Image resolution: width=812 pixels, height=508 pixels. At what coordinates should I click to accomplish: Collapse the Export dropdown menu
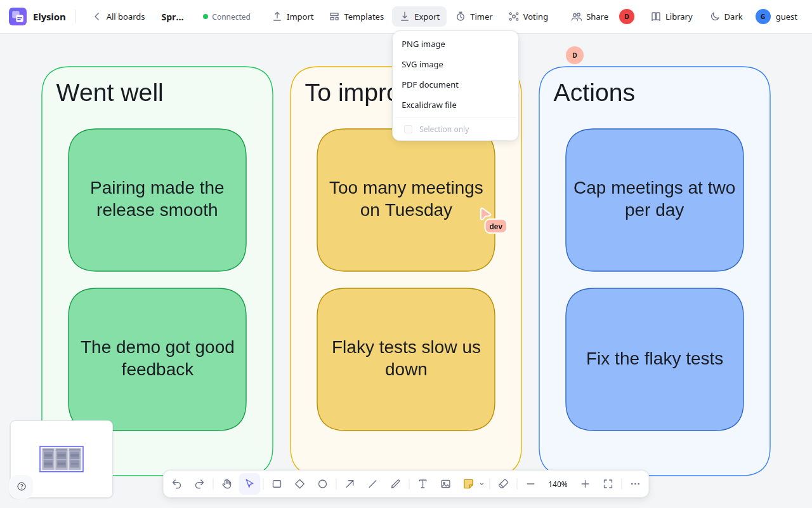[419, 17]
